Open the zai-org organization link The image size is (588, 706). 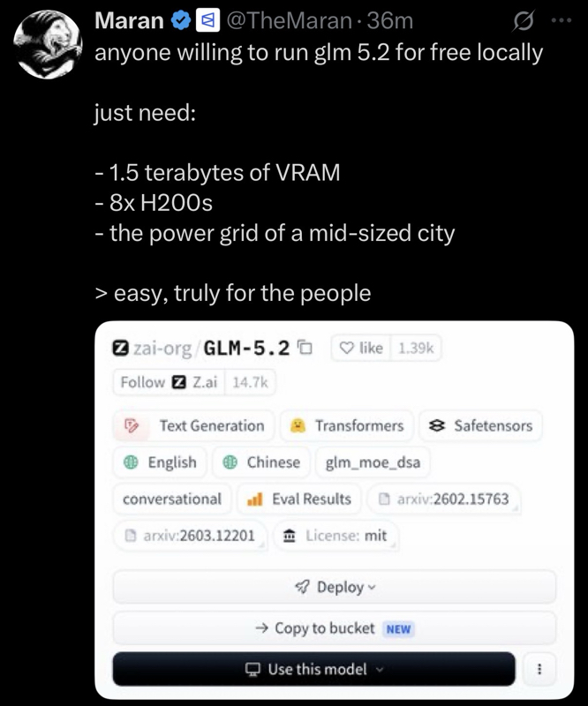pos(162,348)
